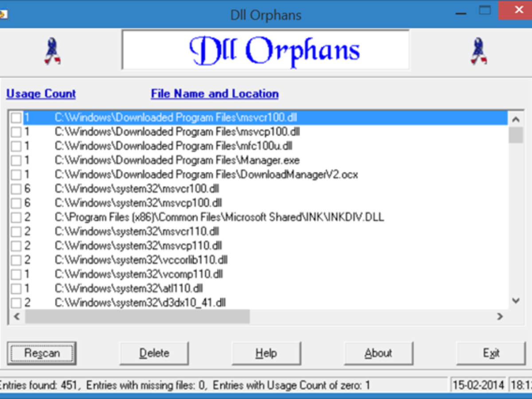Maximize the Dll Orphans window
532x399 pixels.
[x=485, y=11]
